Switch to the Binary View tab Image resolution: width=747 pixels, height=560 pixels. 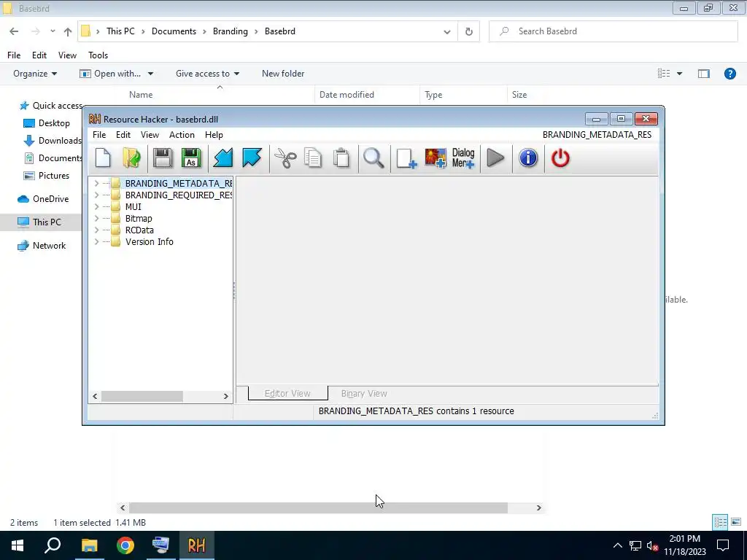click(364, 393)
